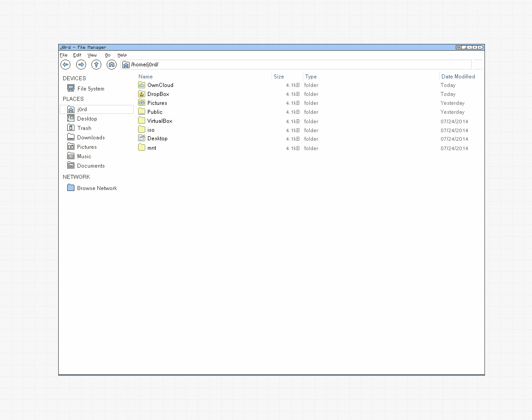Sort by the Size column header

click(279, 77)
